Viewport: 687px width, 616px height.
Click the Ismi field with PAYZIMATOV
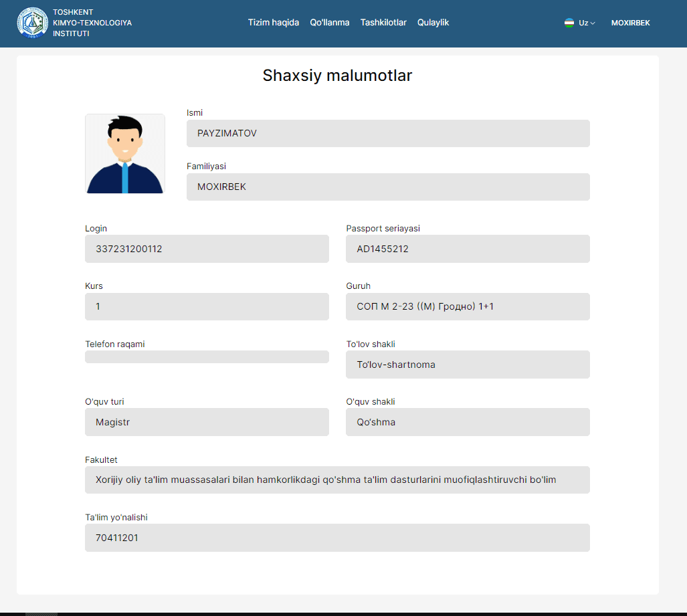tap(388, 133)
